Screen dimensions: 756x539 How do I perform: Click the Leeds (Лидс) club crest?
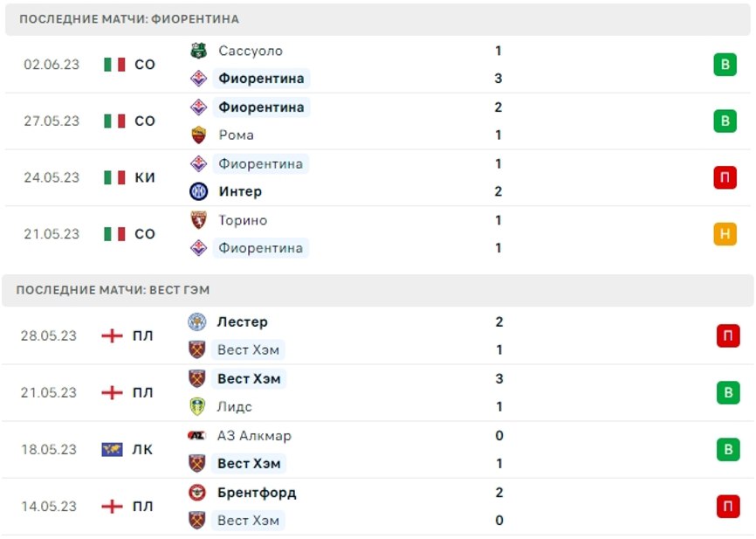point(197,407)
